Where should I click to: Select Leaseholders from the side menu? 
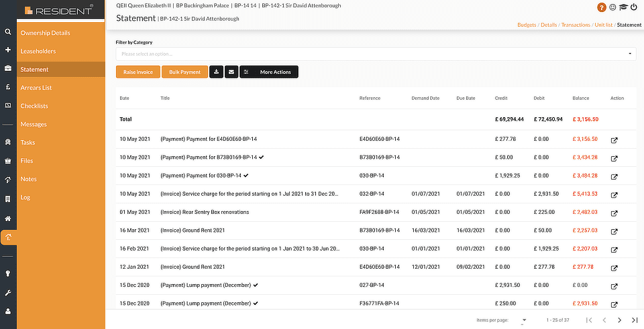tap(38, 51)
